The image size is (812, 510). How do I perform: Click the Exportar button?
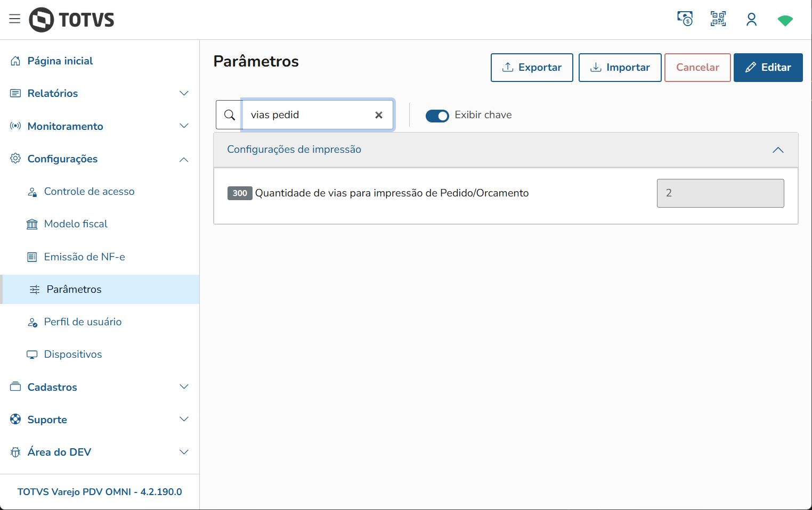click(x=532, y=68)
